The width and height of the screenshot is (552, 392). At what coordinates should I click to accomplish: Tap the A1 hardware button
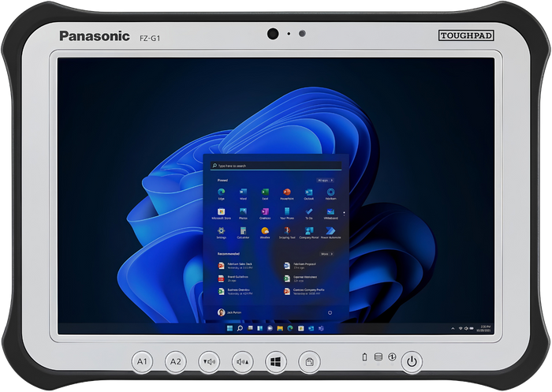pyautogui.click(x=142, y=361)
